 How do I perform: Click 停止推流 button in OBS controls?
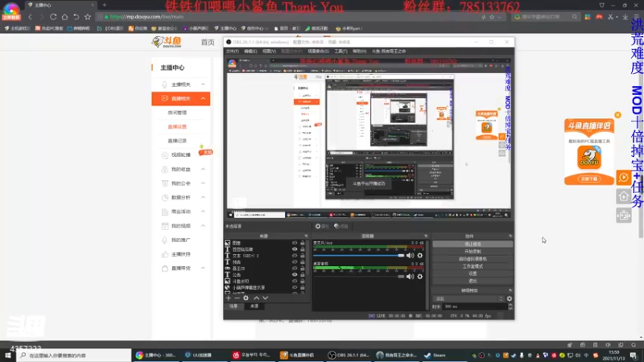(473, 245)
